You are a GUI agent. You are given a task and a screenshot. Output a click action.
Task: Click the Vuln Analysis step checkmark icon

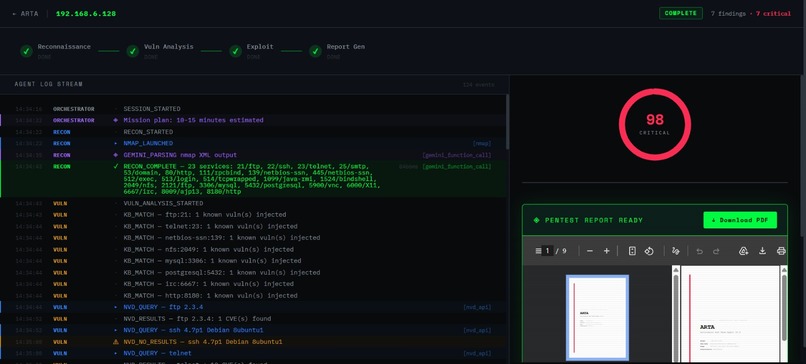[x=133, y=51]
